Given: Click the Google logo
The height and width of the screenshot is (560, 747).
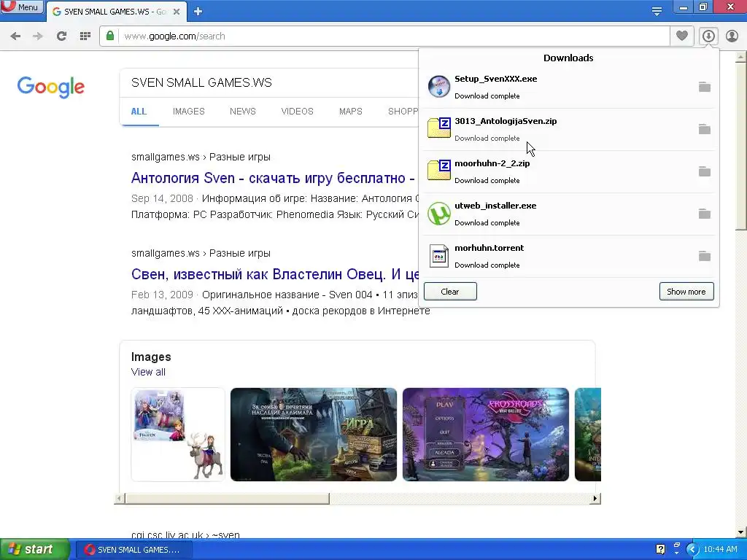Looking at the screenshot, I should (x=51, y=87).
